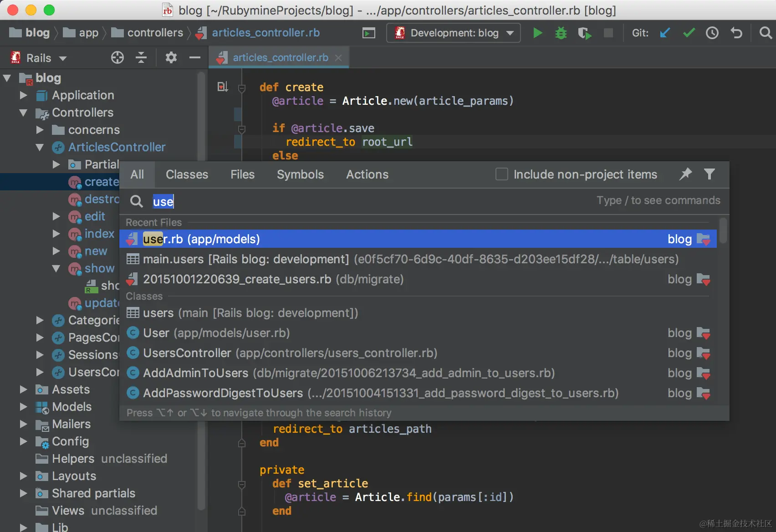Open the filter icon in search popup
The image size is (776, 532).
tap(709, 174)
